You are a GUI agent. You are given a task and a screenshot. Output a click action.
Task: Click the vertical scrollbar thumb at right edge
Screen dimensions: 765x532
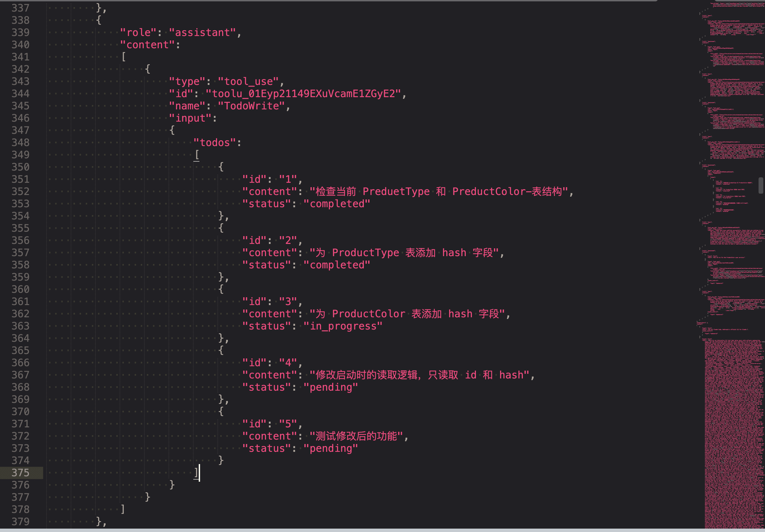point(761,185)
